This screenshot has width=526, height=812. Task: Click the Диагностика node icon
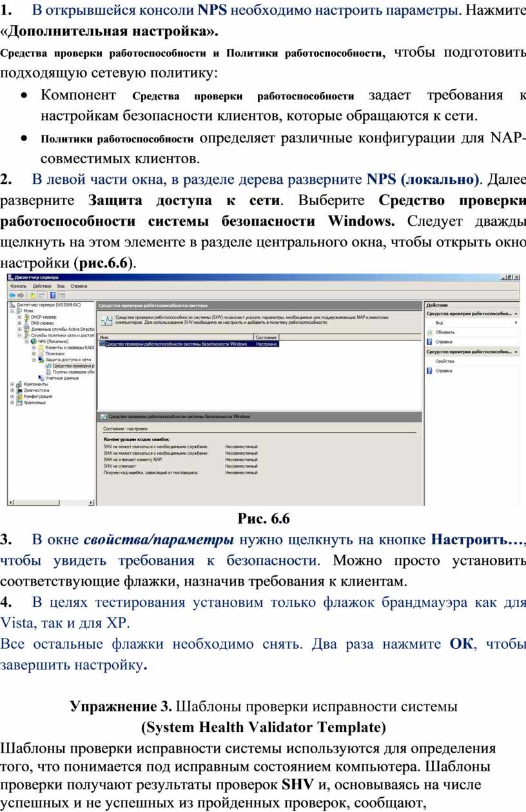pos(19,390)
